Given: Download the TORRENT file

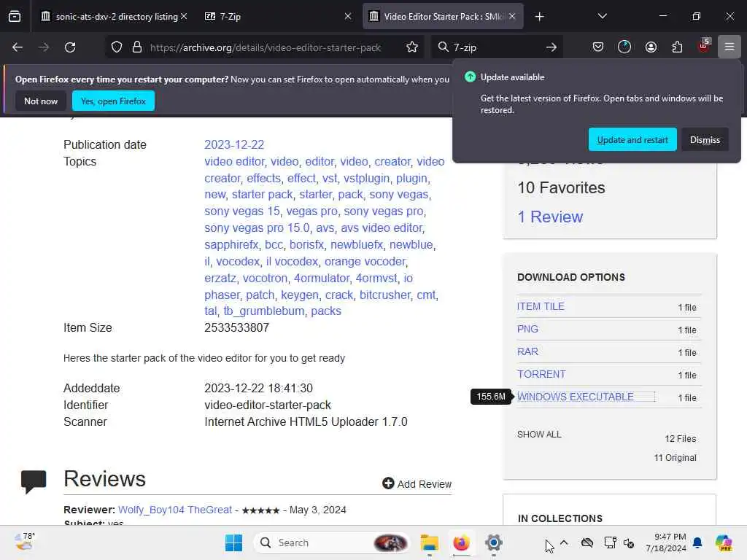Looking at the screenshot, I should click(542, 374).
